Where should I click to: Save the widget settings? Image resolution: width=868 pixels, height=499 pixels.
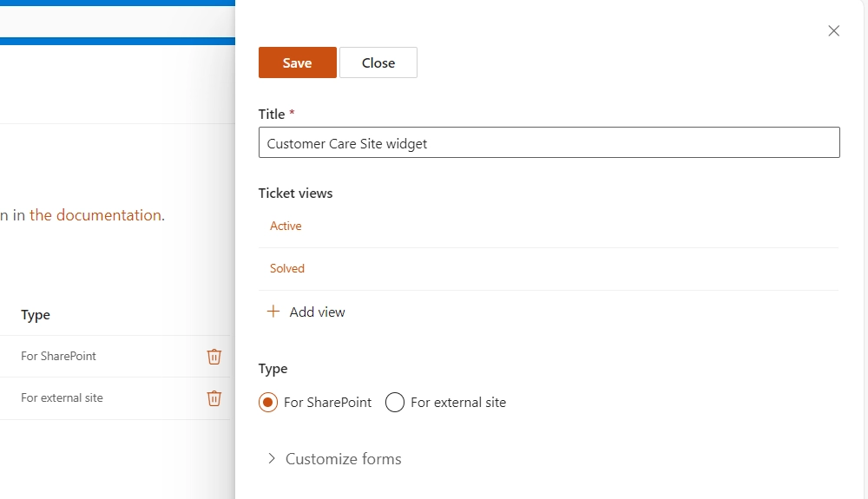tap(297, 62)
